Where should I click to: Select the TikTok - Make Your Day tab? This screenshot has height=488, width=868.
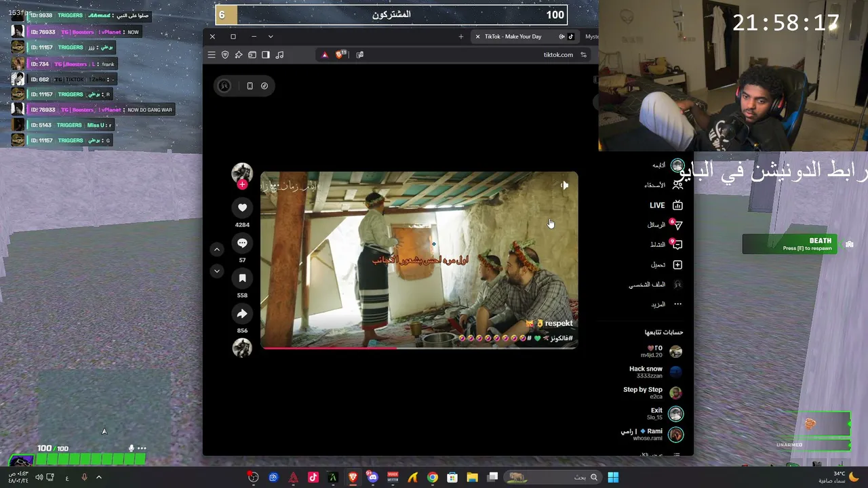tap(526, 37)
